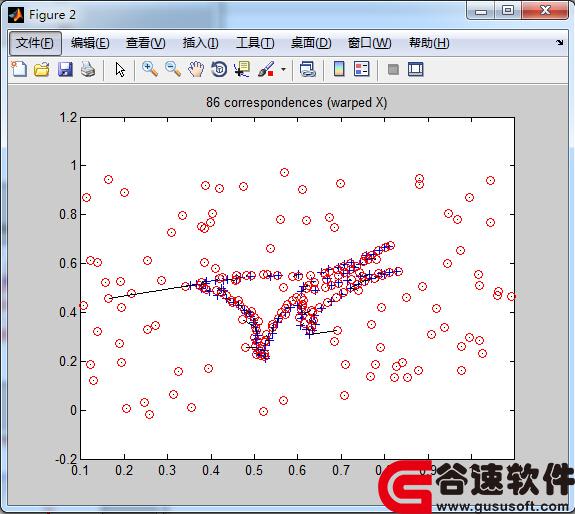Open the 文件(F) menu
The image size is (575, 514).
click(35, 43)
